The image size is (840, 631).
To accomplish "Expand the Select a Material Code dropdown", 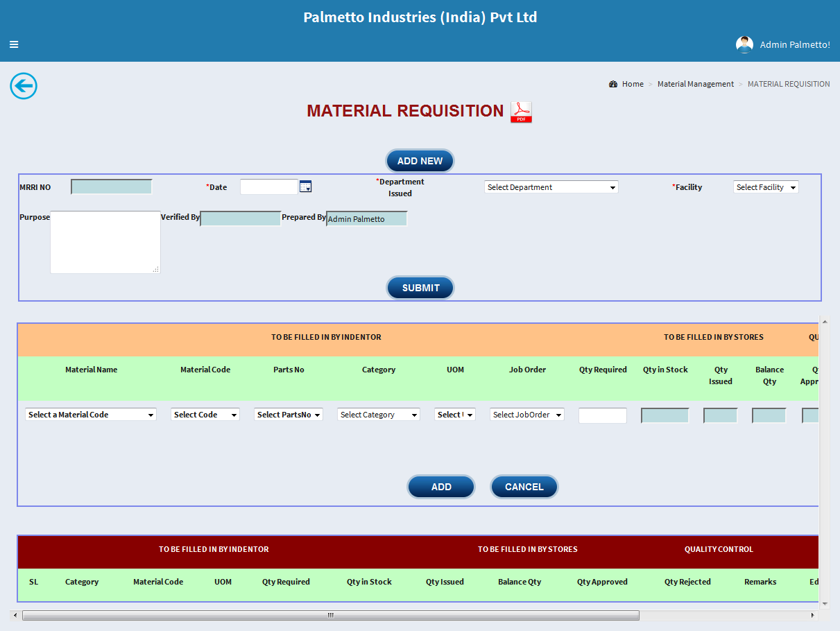I will tap(91, 415).
